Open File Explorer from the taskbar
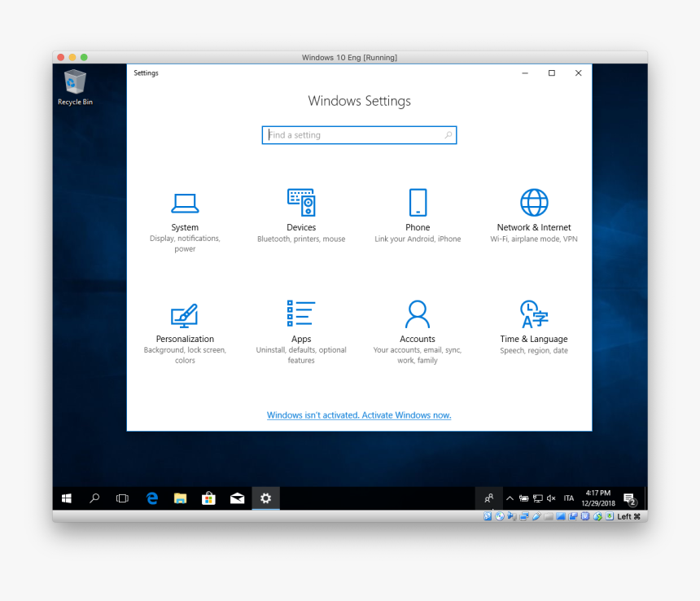The height and width of the screenshot is (601, 700). 180,498
